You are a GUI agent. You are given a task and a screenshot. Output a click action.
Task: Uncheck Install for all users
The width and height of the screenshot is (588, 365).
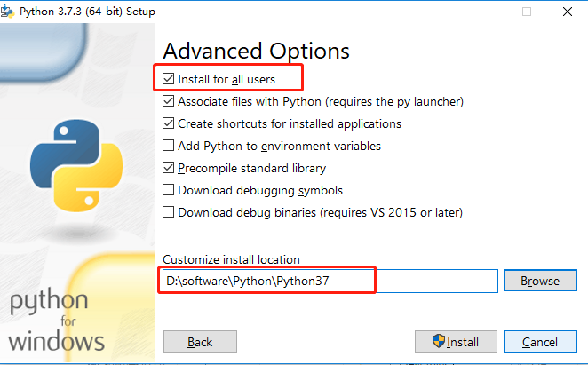[x=169, y=79]
